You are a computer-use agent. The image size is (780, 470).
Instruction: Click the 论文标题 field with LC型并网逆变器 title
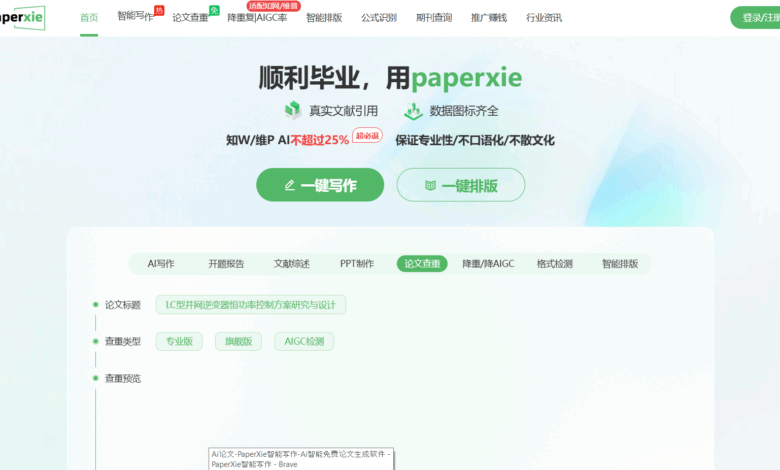click(x=250, y=305)
